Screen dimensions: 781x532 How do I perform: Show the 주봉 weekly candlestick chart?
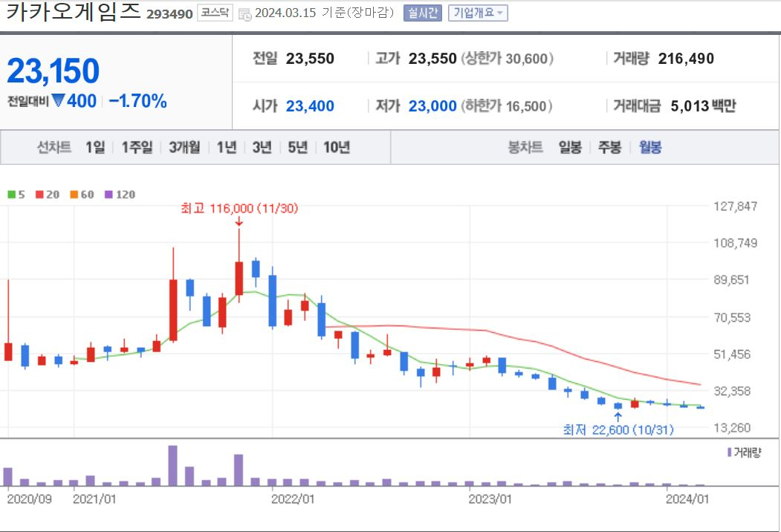(x=609, y=147)
